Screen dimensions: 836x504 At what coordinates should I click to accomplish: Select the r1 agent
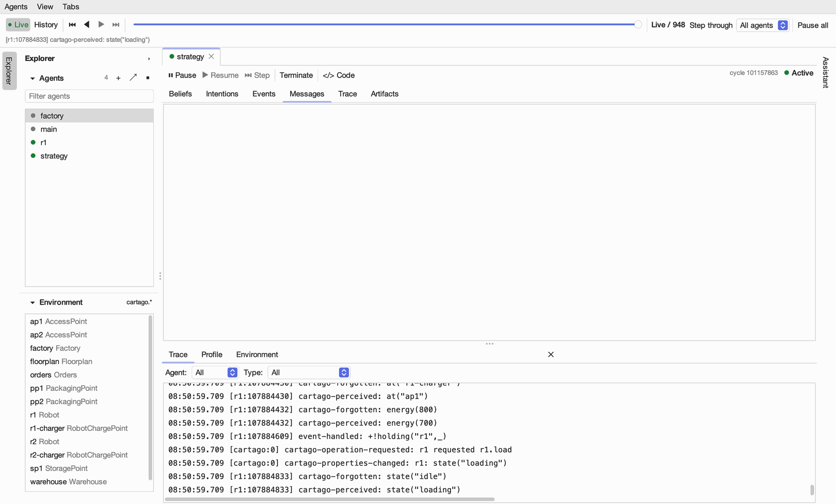click(89, 143)
